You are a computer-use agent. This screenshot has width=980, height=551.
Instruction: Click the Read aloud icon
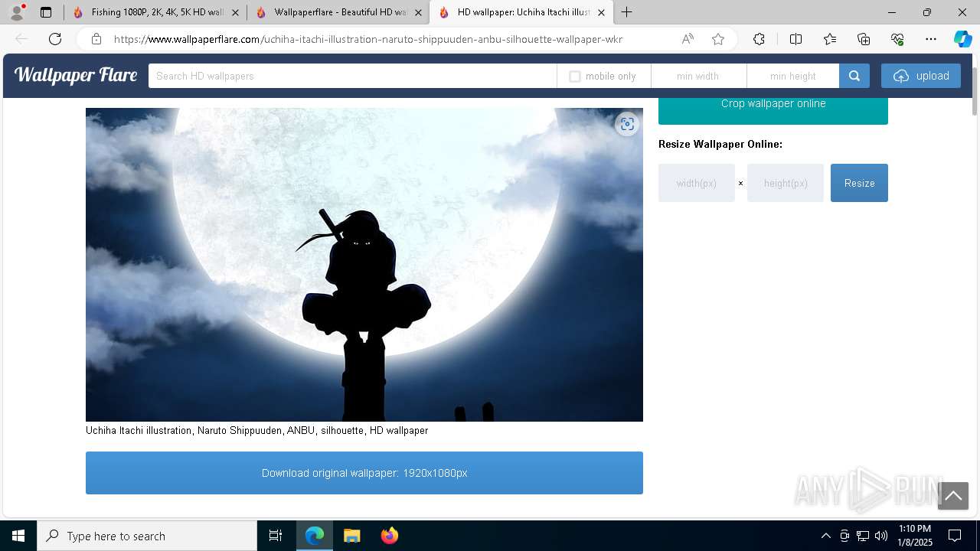pos(688,39)
